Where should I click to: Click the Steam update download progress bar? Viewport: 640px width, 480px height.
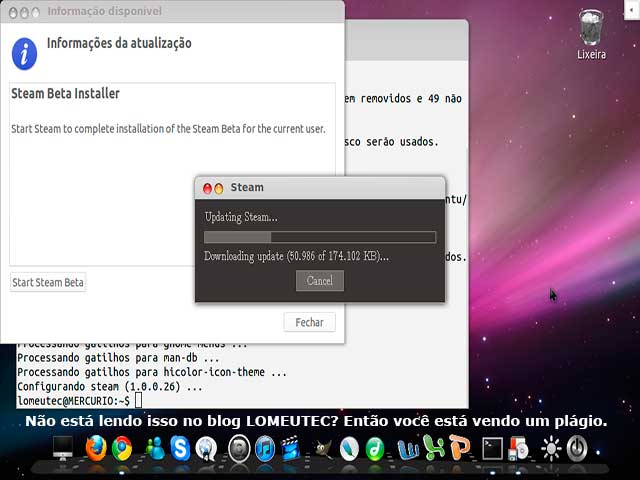(320, 237)
